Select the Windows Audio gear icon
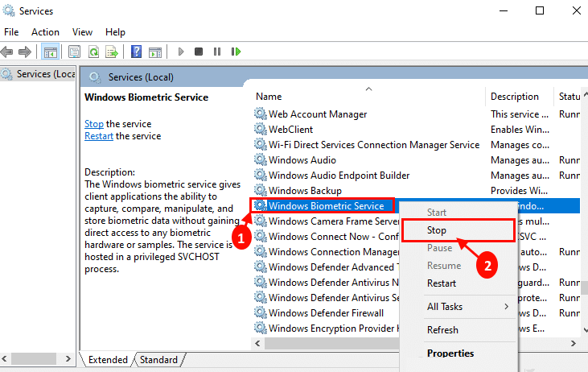The height and width of the screenshot is (372, 588). [x=261, y=159]
